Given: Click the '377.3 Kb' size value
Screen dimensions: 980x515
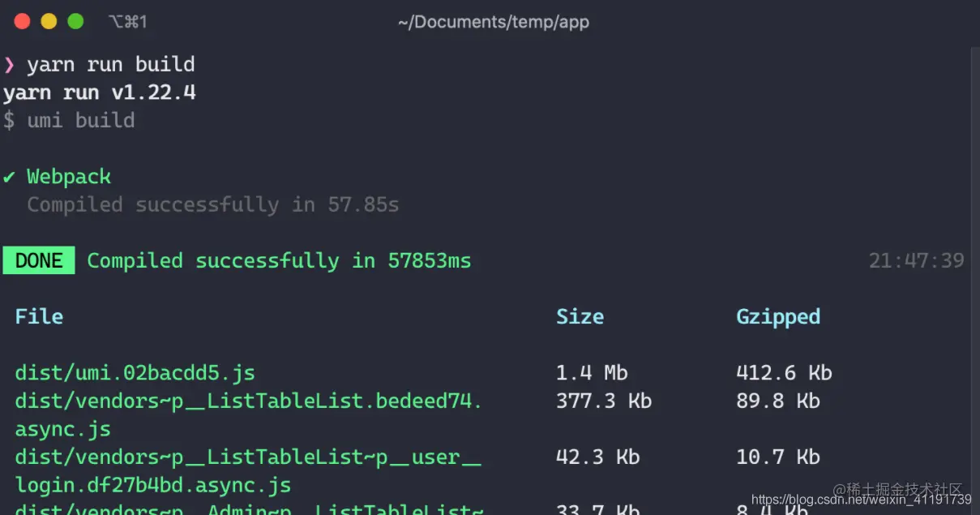Looking at the screenshot, I should [604, 401].
